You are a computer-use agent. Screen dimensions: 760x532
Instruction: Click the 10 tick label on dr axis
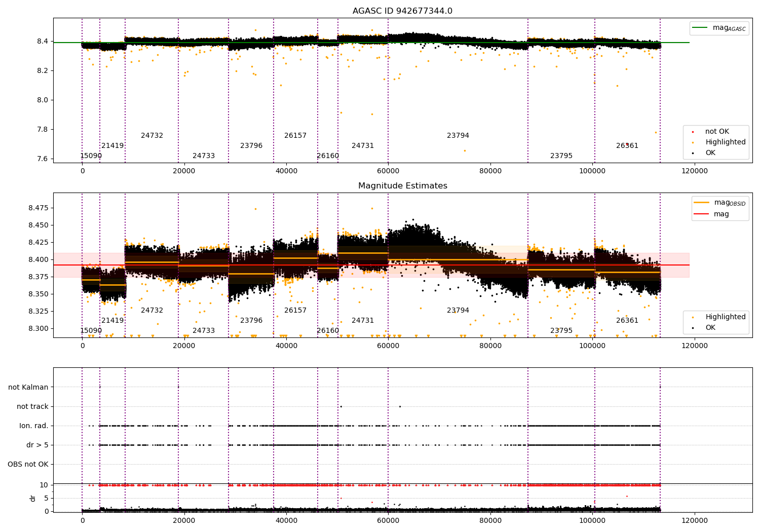point(44,485)
